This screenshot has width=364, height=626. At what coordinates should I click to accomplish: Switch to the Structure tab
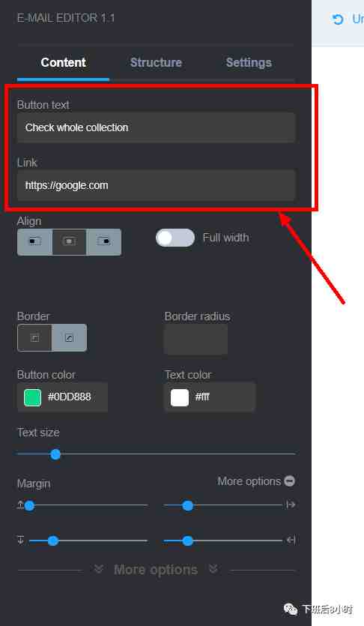click(156, 63)
